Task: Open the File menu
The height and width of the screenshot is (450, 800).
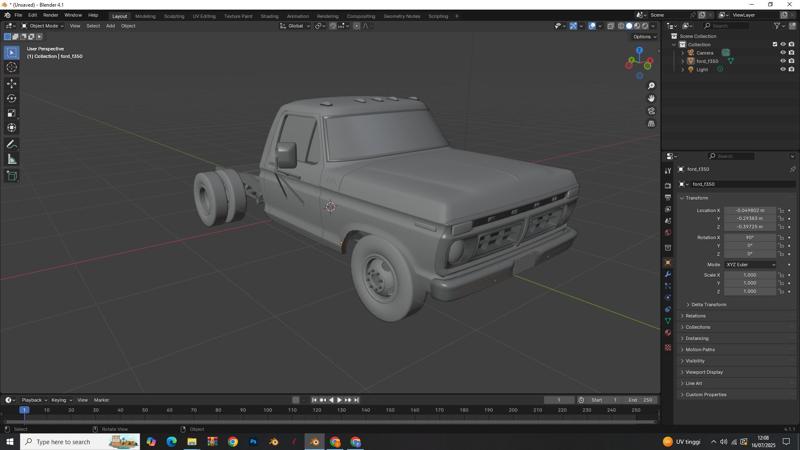Action: pos(18,15)
